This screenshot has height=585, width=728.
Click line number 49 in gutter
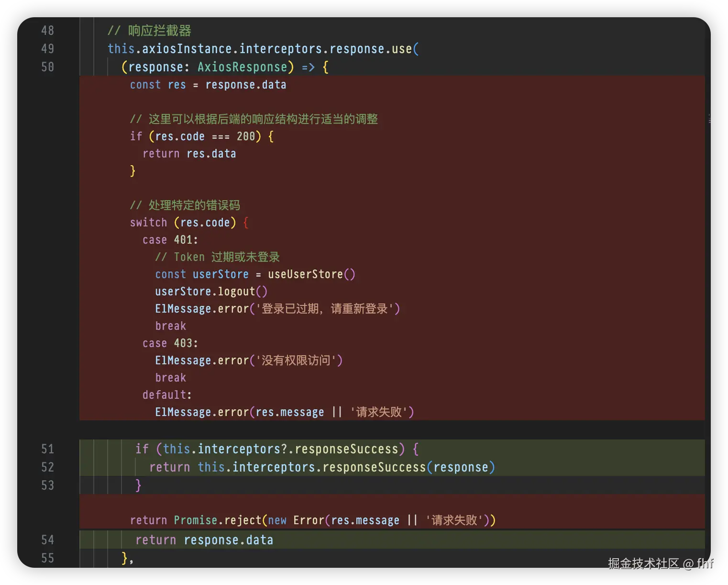coord(47,49)
